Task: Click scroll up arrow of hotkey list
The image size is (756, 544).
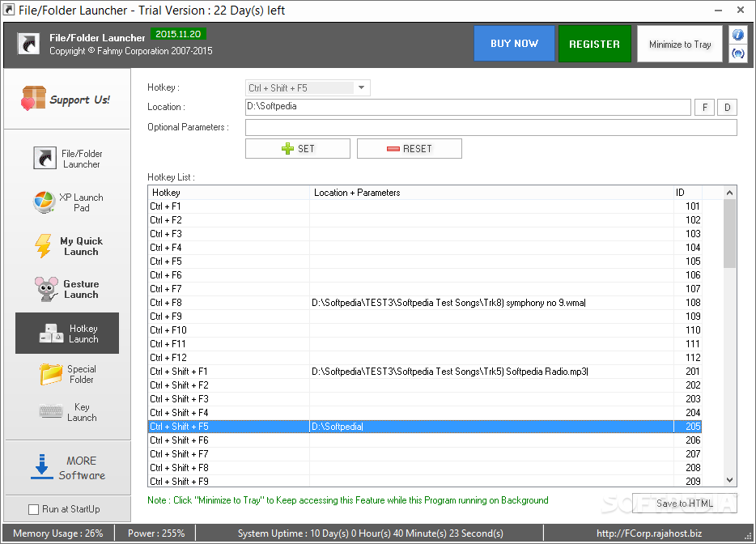Action: point(729,193)
